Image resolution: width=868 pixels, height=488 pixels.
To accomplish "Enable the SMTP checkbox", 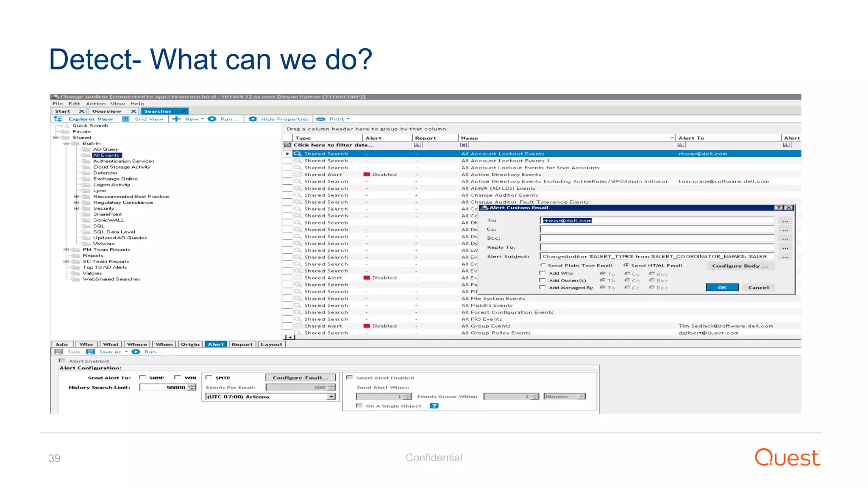I will click(209, 377).
